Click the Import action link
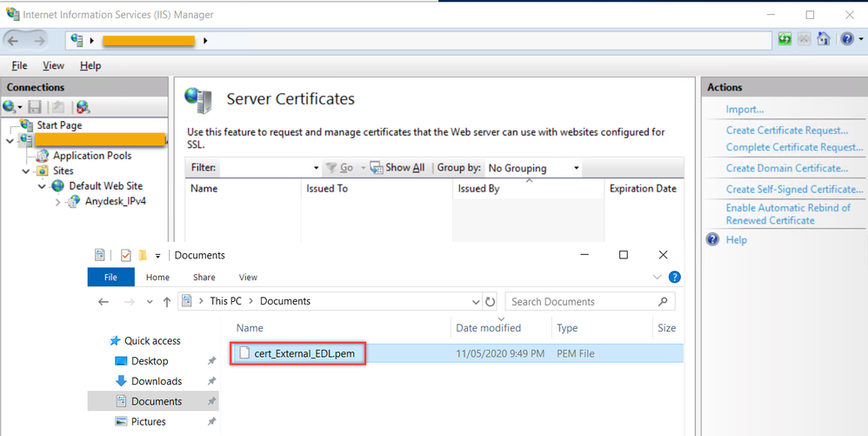The height and width of the screenshot is (436, 868). (744, 110)
